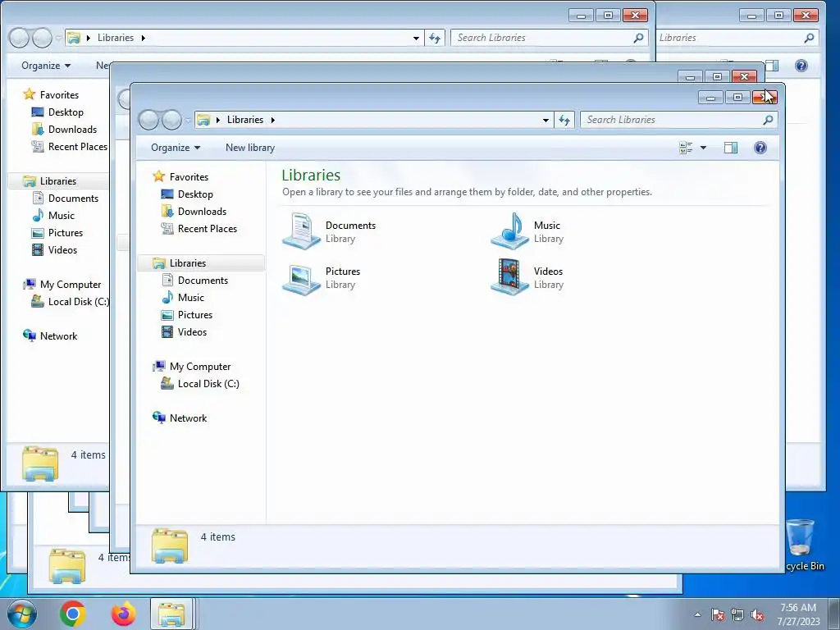Select Libraries node in front window sidebar
Image resolution: width=840 pixels, height=630 pixels.
202,263
